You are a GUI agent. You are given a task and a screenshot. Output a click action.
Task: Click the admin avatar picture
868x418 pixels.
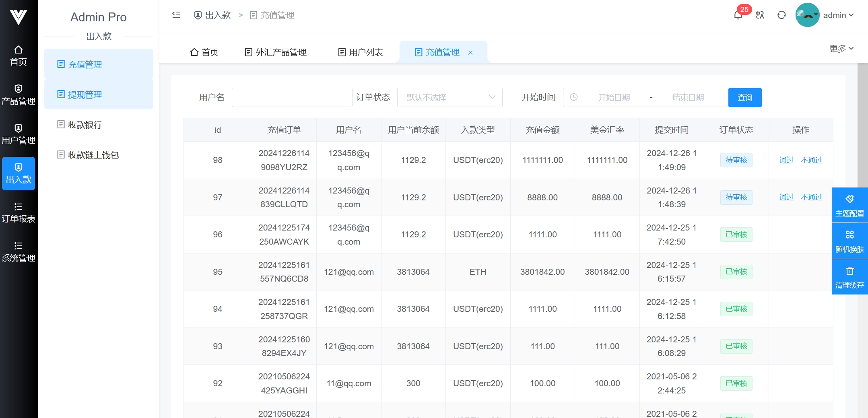click(807, 15)
